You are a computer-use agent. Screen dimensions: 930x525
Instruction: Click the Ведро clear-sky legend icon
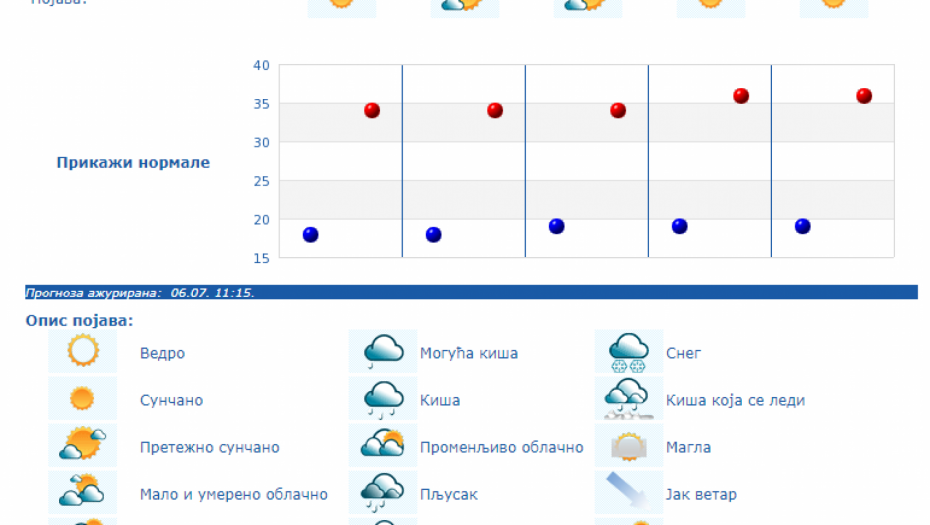82,352
